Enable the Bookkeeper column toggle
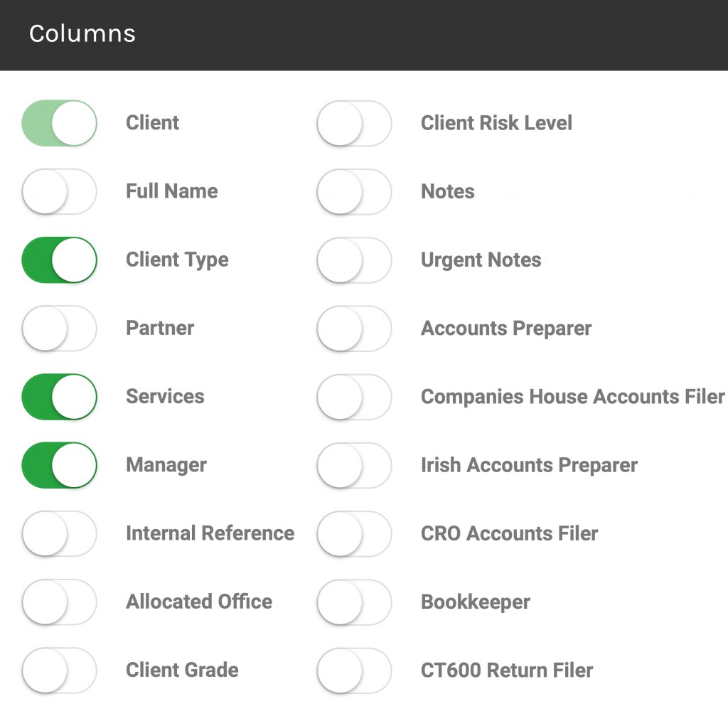728x704 pixels. [x=354, y=602]
